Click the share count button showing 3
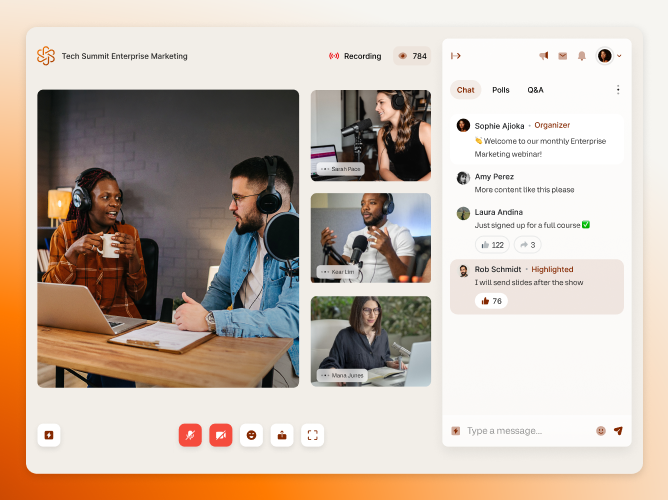The width and height of the screenshot is (668, 500). tap(527, 245)
